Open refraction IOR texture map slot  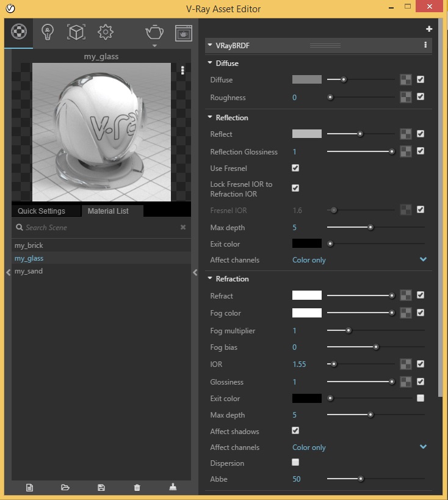[406, 364]
